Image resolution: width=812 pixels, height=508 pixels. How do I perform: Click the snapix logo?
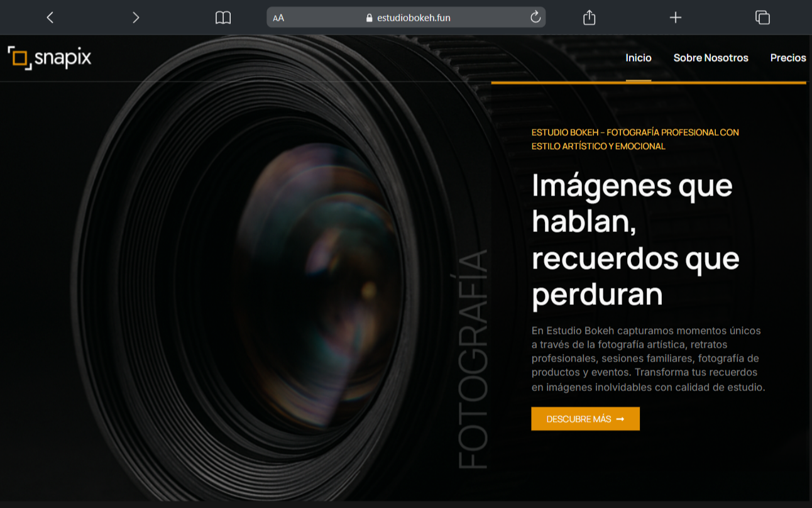50,58
